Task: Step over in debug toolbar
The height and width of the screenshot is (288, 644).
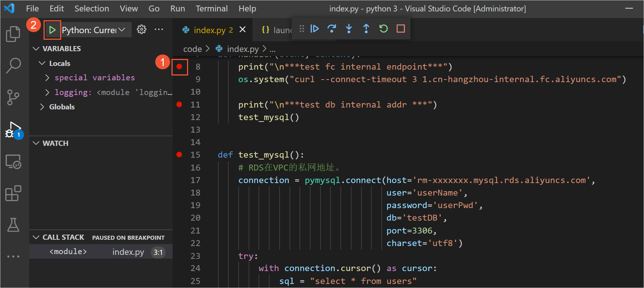Action: point(332,29)
